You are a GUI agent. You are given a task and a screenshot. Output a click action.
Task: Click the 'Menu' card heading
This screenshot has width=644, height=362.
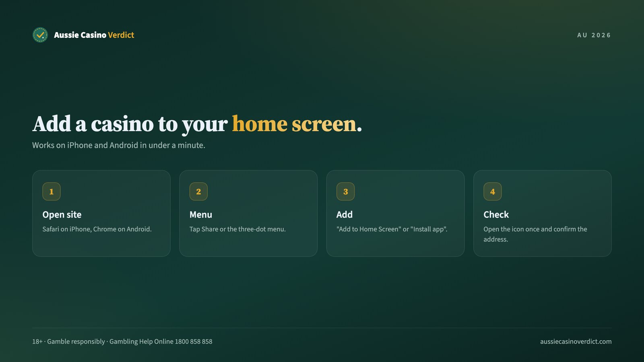click(201, 215)
